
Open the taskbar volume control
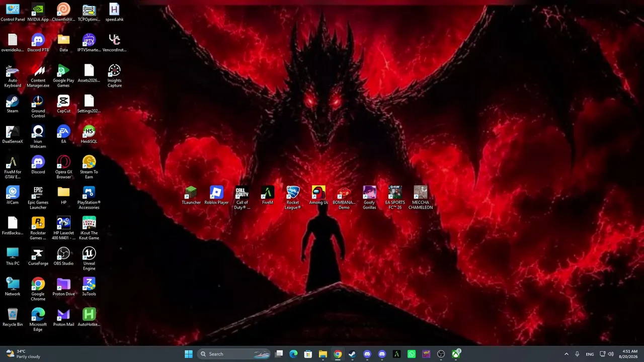pos(611,354)
